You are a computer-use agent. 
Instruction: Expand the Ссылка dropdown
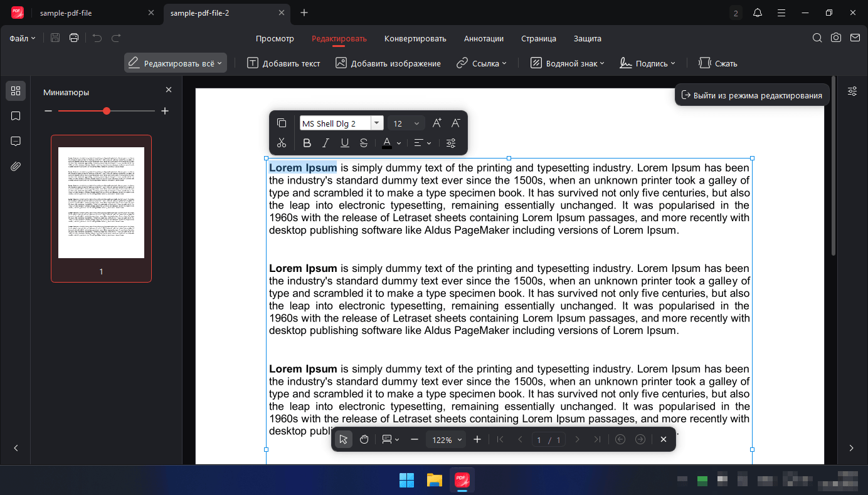504,63
